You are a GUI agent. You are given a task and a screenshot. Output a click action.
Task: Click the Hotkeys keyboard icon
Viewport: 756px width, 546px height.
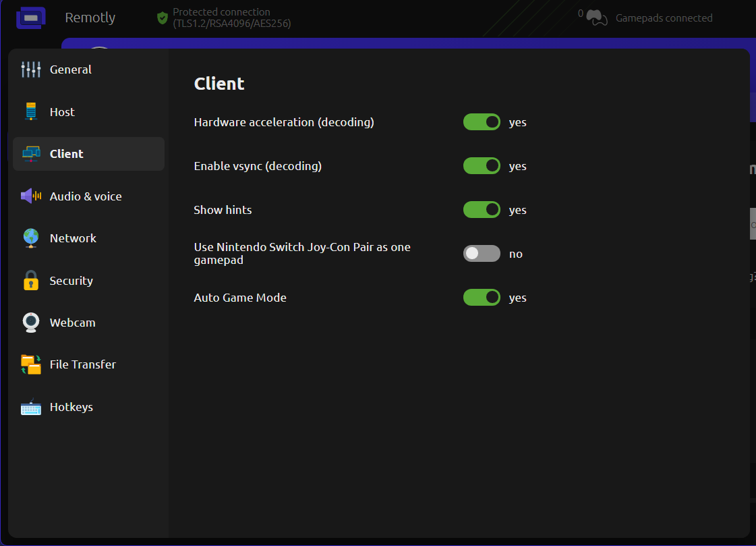click(x=31, y=408)
